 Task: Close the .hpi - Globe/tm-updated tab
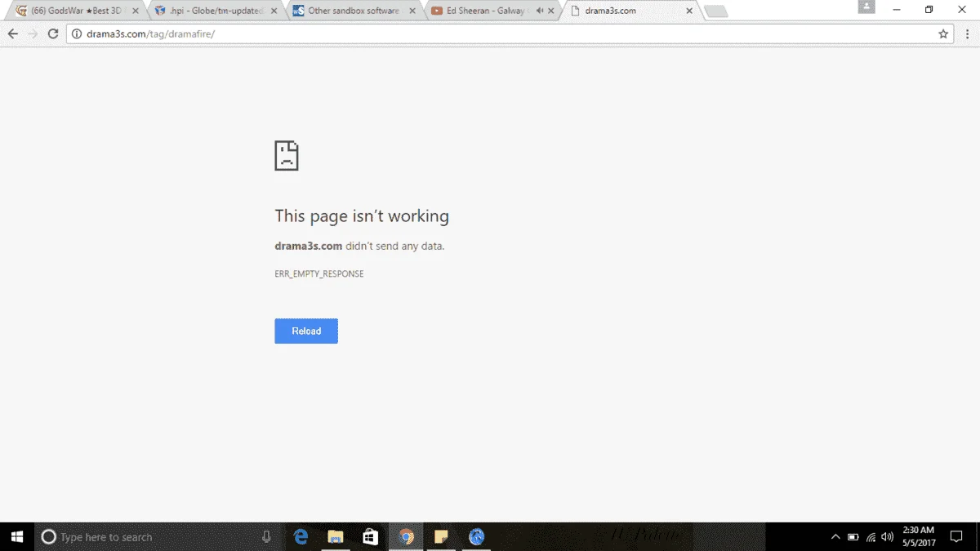tap(274, 11)
